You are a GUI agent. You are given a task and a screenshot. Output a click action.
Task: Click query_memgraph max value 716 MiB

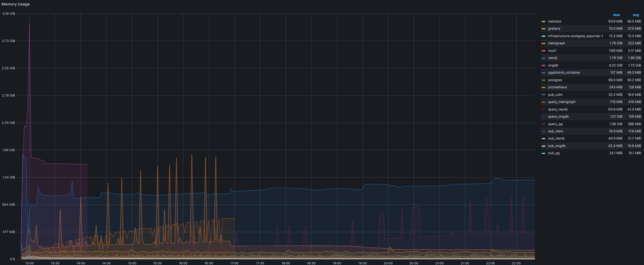click(616, 102)
